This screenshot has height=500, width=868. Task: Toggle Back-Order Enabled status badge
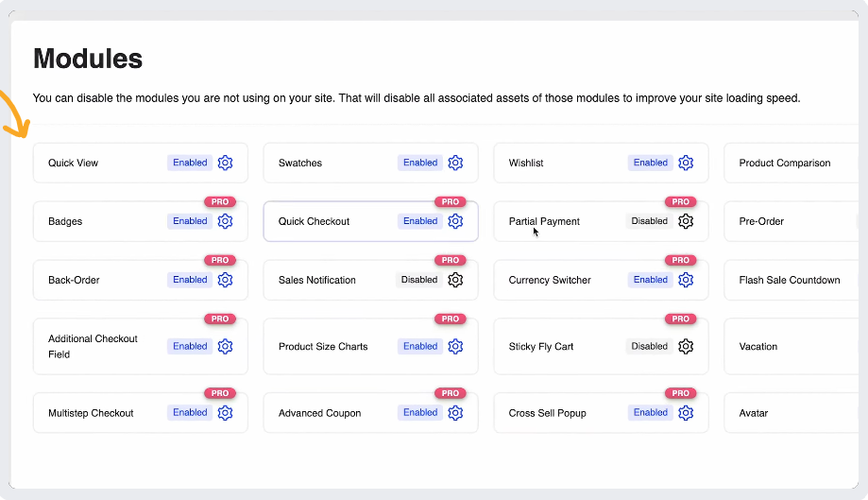(x=190, y=280)
